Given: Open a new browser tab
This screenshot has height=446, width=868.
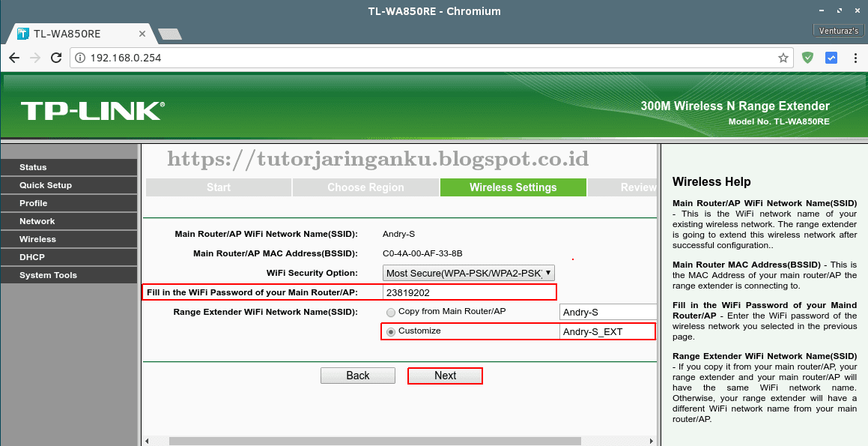Looking at the screenshot, I should pyautogui.click(x=170, y=34).
